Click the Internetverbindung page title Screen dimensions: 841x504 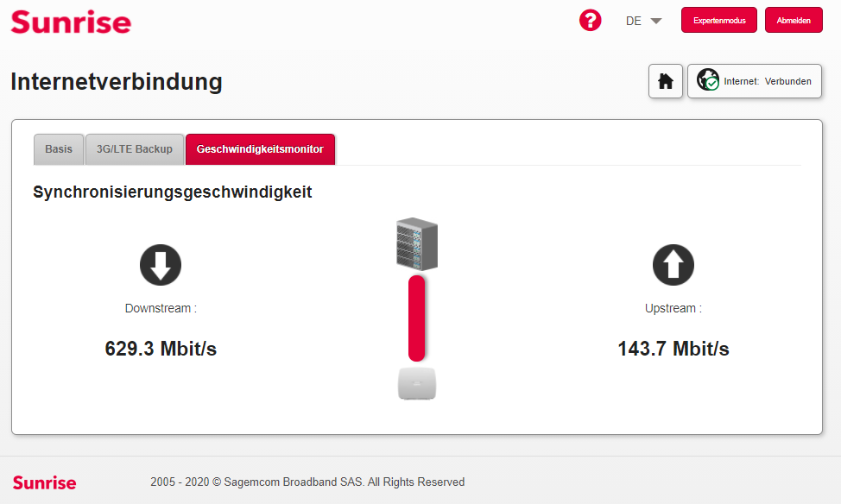117,81
